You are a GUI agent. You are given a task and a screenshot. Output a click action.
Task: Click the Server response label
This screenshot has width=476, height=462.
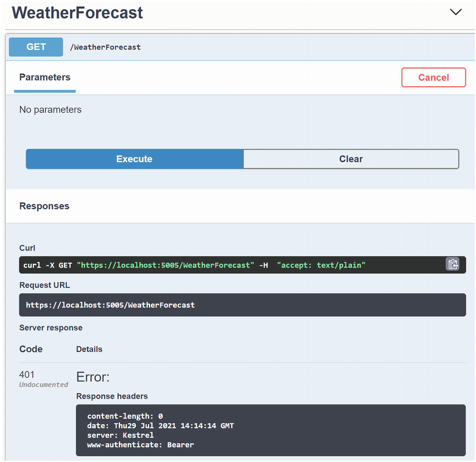51,328
